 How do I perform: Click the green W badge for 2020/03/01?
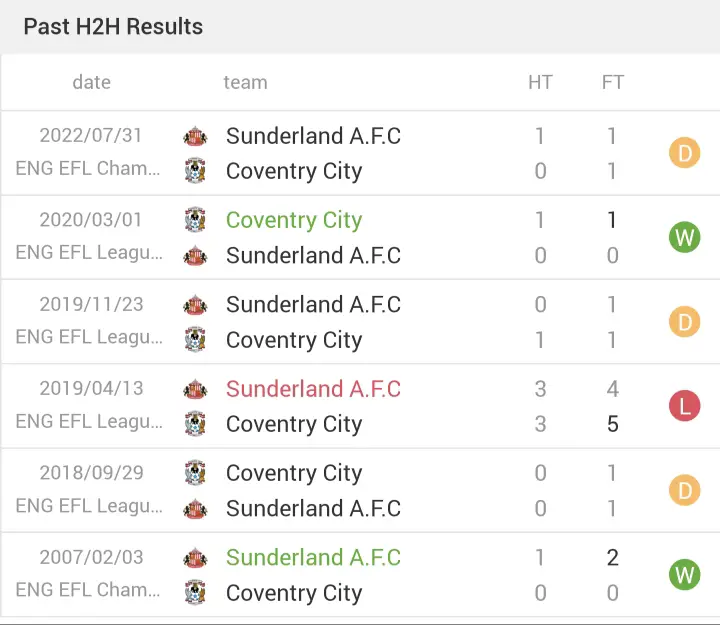tap(684, 237)
